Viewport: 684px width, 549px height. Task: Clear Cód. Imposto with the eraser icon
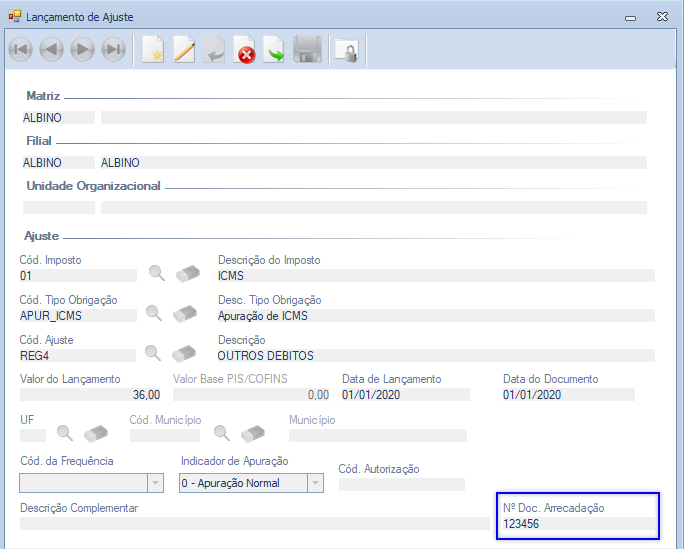[x=188, y=273]
